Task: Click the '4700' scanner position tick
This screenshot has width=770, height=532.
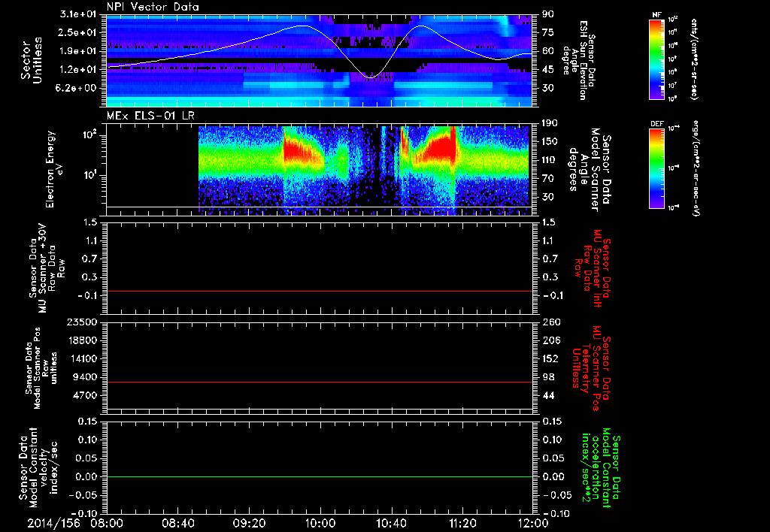Action: pyautogui.click(x=84, y=395)
